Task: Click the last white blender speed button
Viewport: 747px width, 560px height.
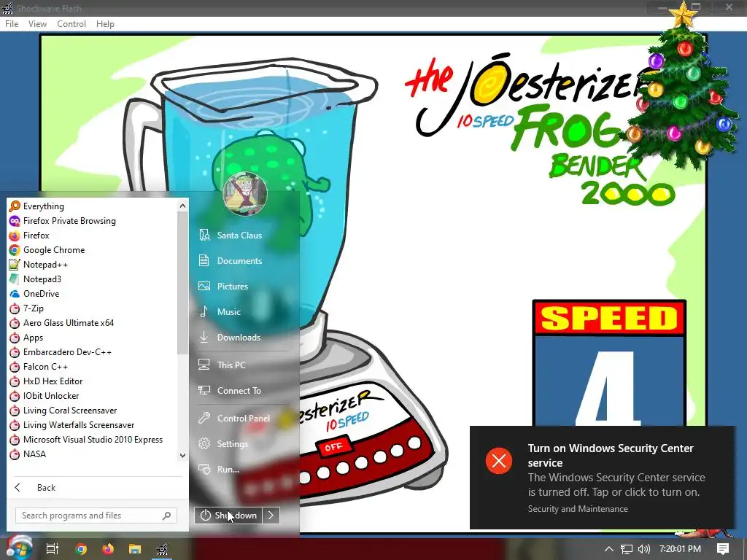Action: click(414, 443)
